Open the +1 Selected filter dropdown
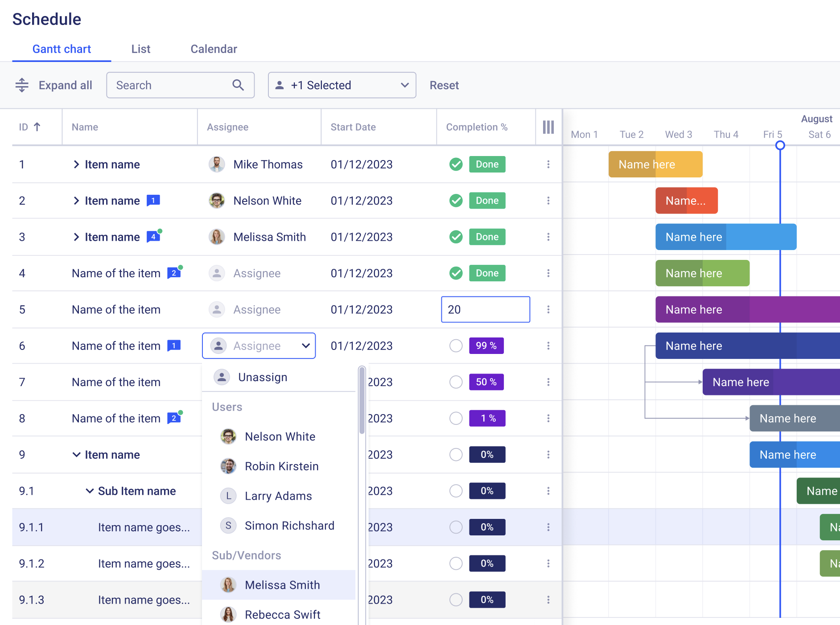The height and width of the screenshot is (625, 840). point(342,85)
